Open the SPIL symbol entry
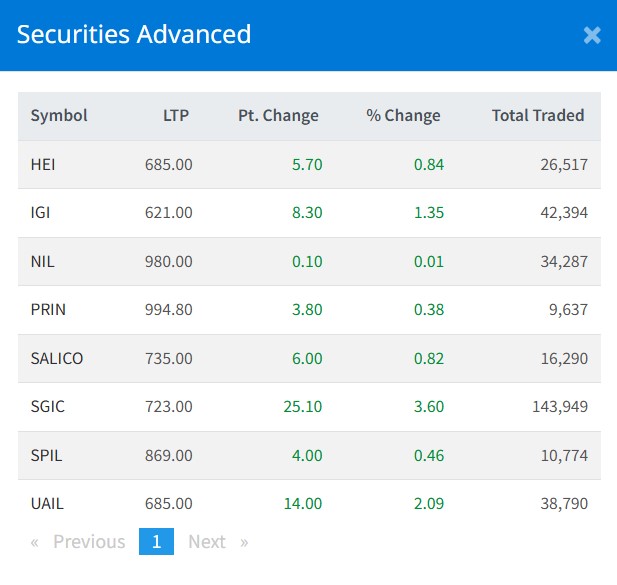The width and height of the screenshot is (617, 585). (x=46, y=455)
